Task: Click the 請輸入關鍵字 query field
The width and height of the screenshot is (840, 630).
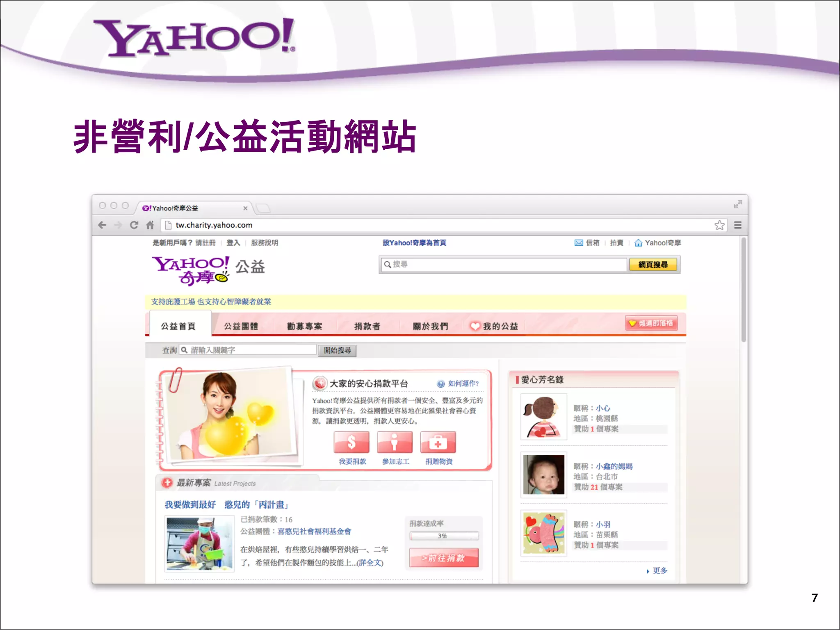Action: point(248,350)
